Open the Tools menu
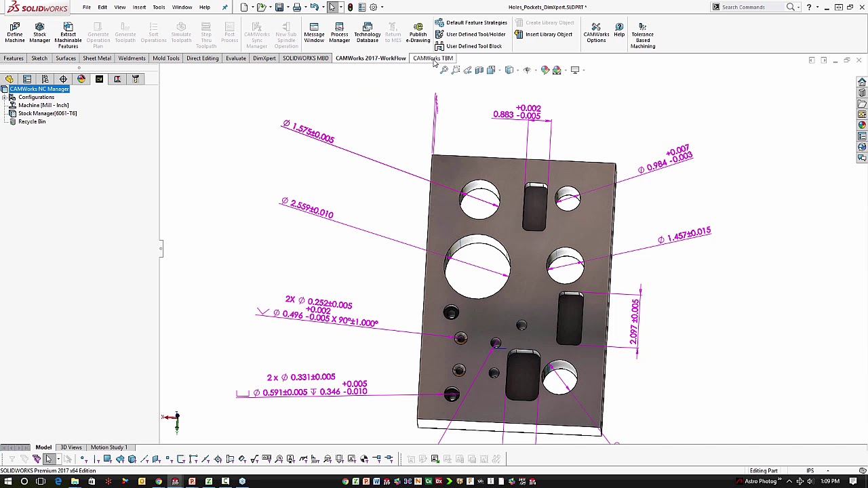 pyautogui.click(x=159, y=7)
